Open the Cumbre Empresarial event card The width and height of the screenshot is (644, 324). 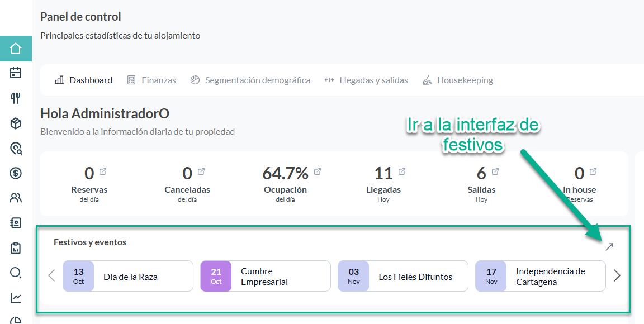pos(265,276)
